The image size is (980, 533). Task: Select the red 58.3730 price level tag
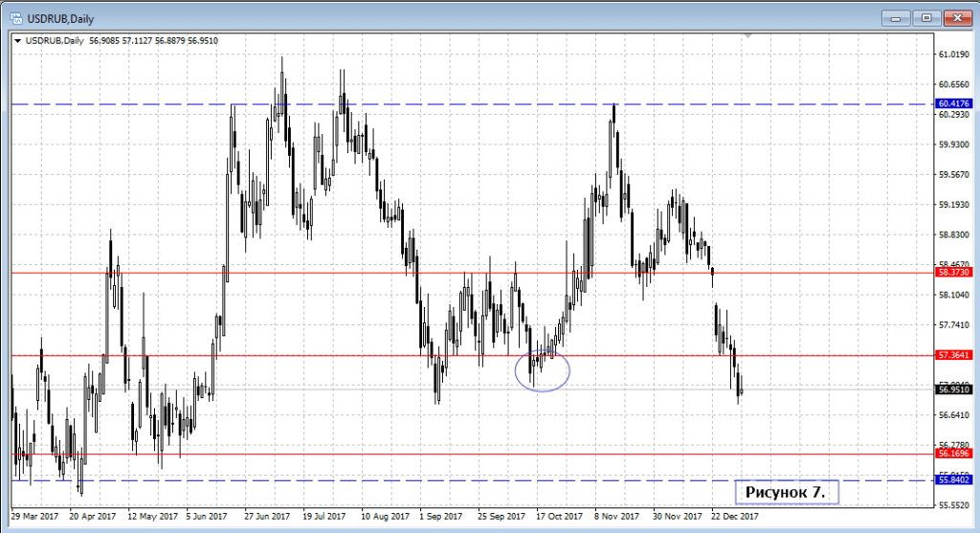[954, 273]
